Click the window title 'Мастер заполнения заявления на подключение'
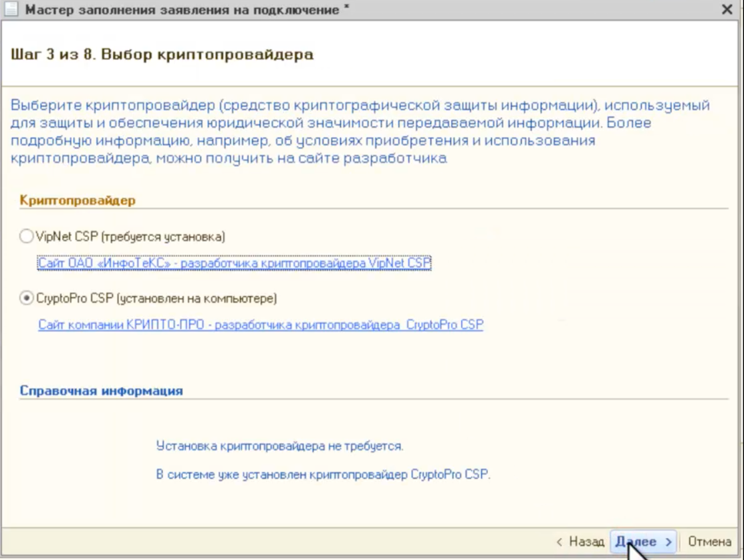The image size is (744, 560). pos(182,9)
